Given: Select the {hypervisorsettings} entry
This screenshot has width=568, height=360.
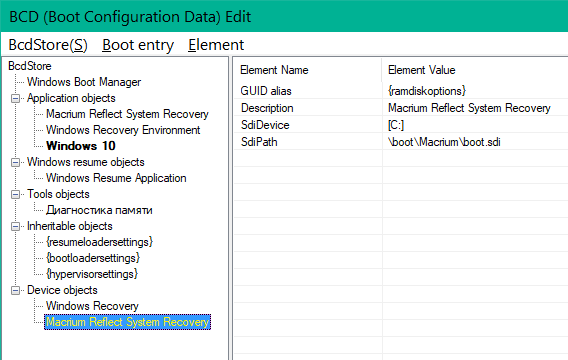Looking at the screenshot, I should point(92,274).
